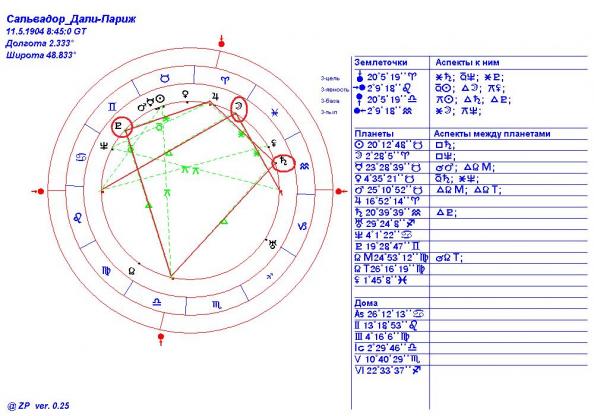Click the Gemini sign glyph on the wheel
This screenshot has height=416, width=594.
tap(112, 107)
